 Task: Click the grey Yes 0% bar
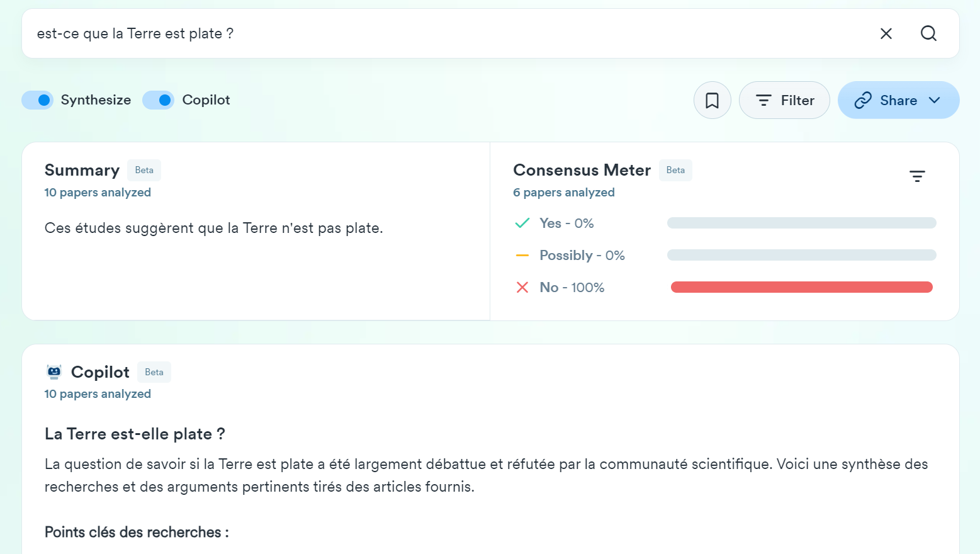tap(801, 223)
